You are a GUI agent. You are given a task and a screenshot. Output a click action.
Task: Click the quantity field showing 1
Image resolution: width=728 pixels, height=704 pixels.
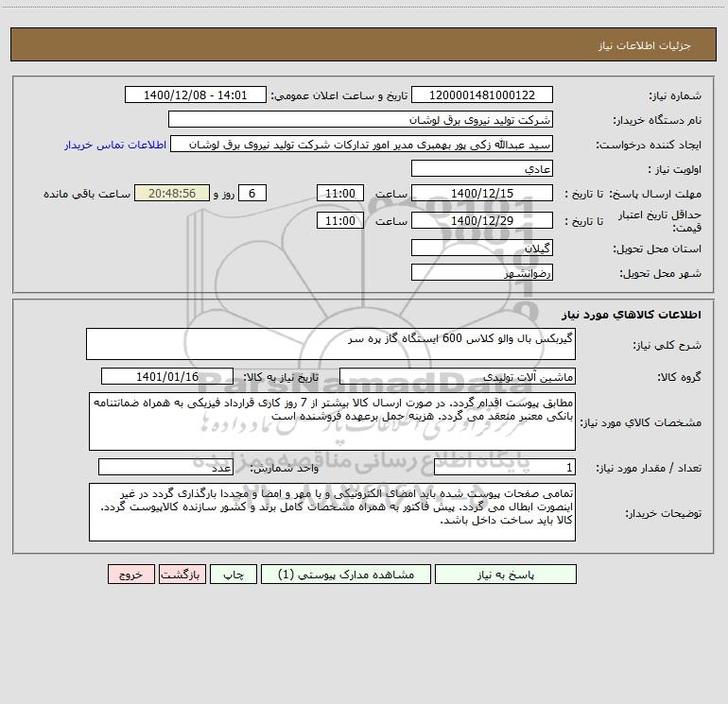click(505, 467)
